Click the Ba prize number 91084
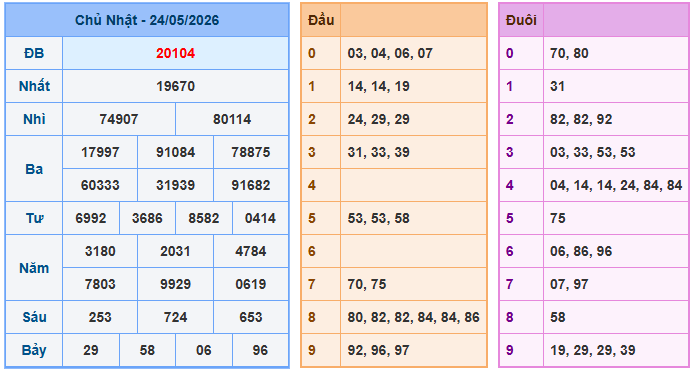The width and height of the screenshot is (694, 374). (x=176, y=152)
